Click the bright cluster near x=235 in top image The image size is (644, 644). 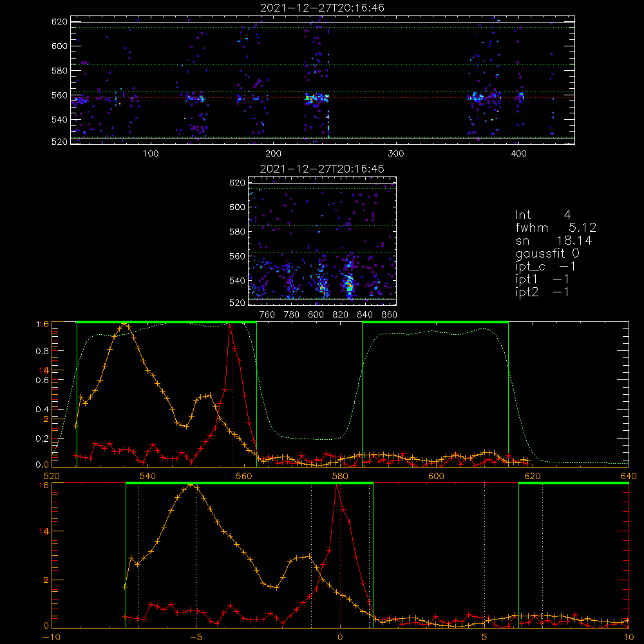[x=317, y=98]
